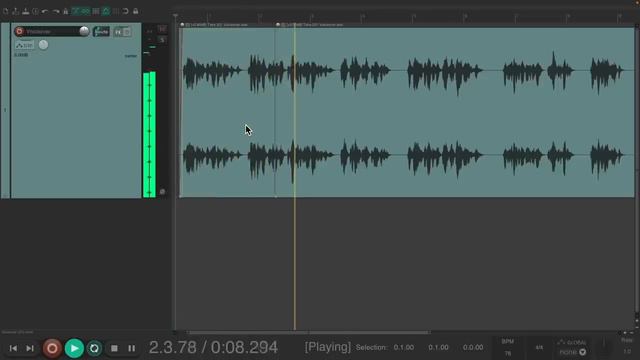
Task: Click the transport Pause button
Action: pos(131,348)
